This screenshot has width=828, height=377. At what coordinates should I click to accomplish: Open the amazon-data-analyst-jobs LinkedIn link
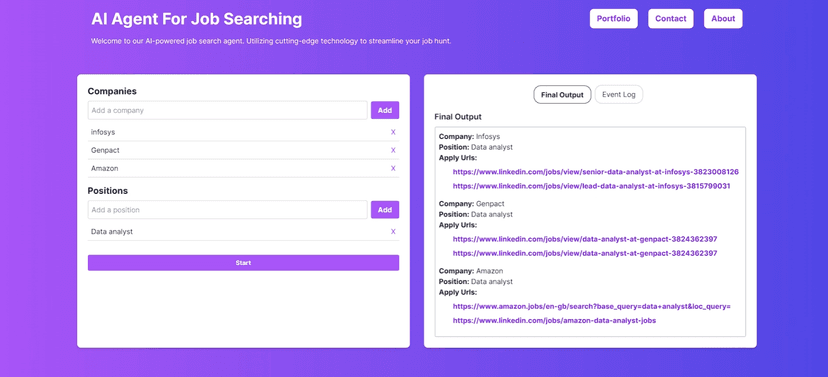pos(554,321)
